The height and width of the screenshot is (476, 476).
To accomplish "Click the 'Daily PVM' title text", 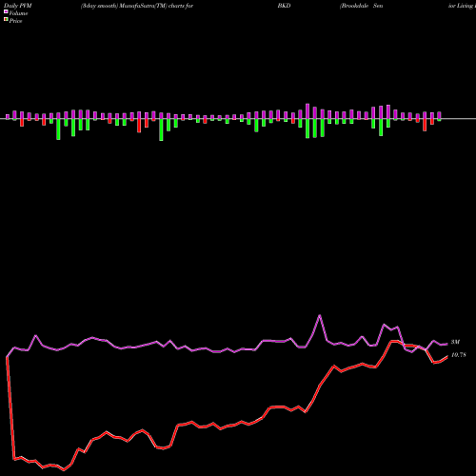I will pyautogui.click(x=18, y=6).
